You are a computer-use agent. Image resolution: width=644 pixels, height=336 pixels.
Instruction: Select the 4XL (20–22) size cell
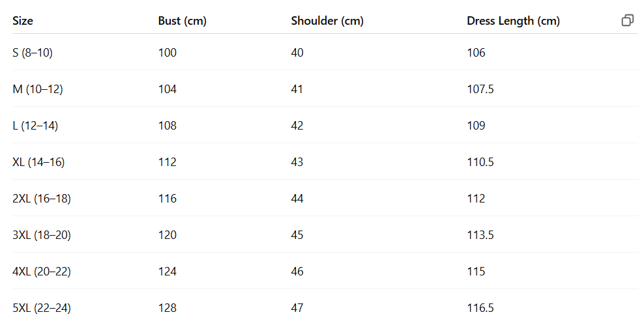point(42,272)
